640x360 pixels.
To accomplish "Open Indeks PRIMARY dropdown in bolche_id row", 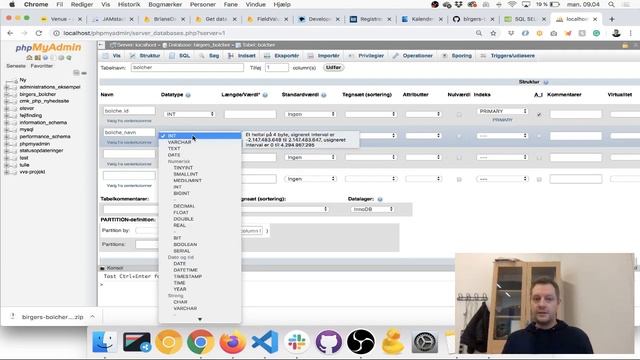I will [x=502, y=111].
